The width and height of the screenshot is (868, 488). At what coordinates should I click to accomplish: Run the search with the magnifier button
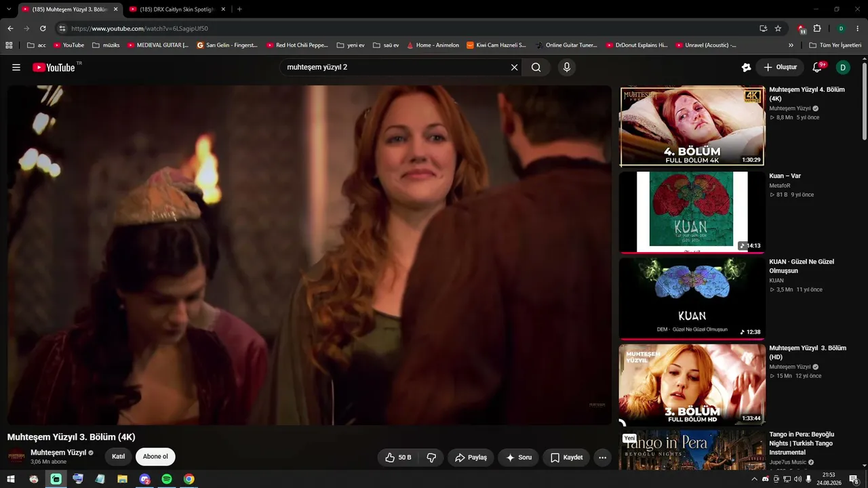[536, 67]
